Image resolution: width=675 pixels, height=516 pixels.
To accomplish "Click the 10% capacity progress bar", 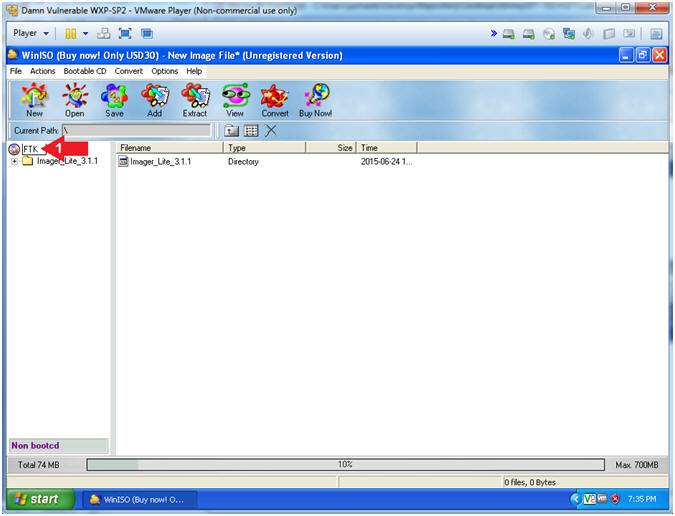I will (x=346, y=465).
